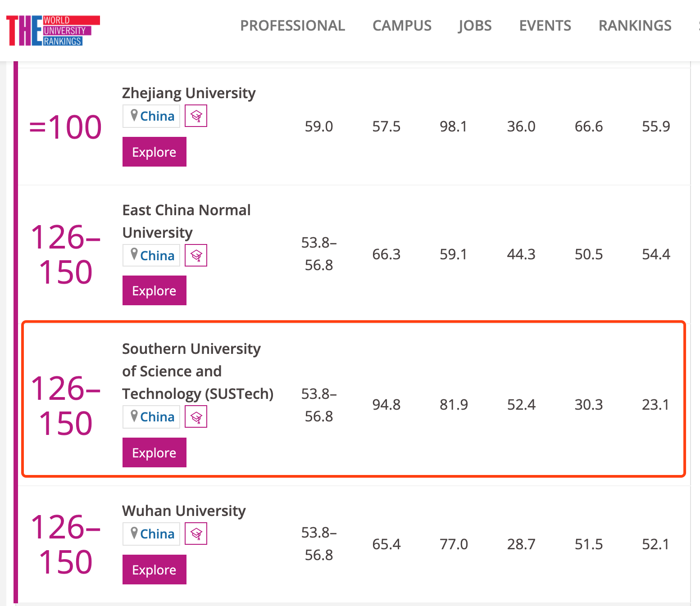Click China country link for East China Normal
Screen dimensions: 700x606
pyautogui.click(x=157, y=256)
